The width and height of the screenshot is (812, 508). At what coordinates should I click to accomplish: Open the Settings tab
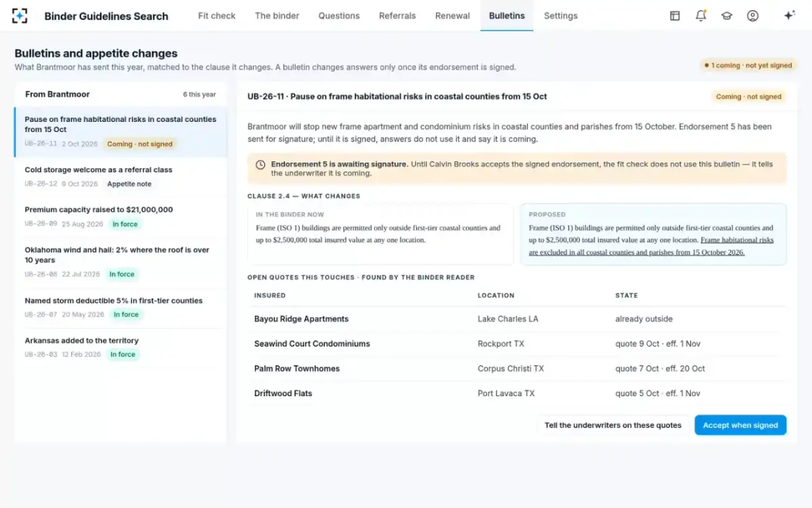click(x=561, y=16)
